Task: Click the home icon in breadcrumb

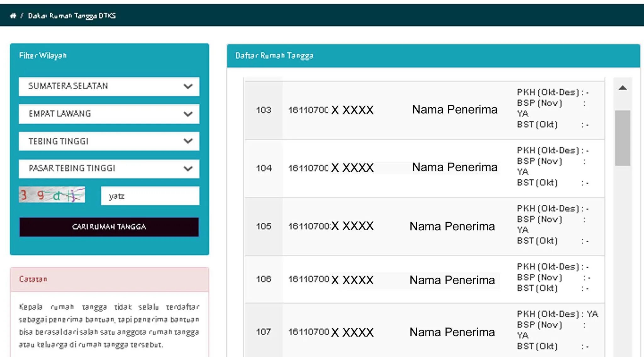Action: point(13,15)
